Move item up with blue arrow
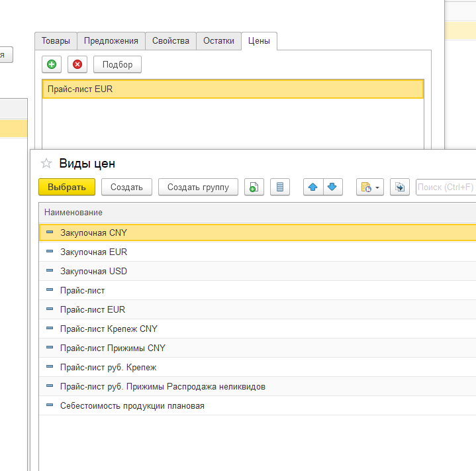Image resolution: width=476 pixels, height=471 pixels. point(313,187)
